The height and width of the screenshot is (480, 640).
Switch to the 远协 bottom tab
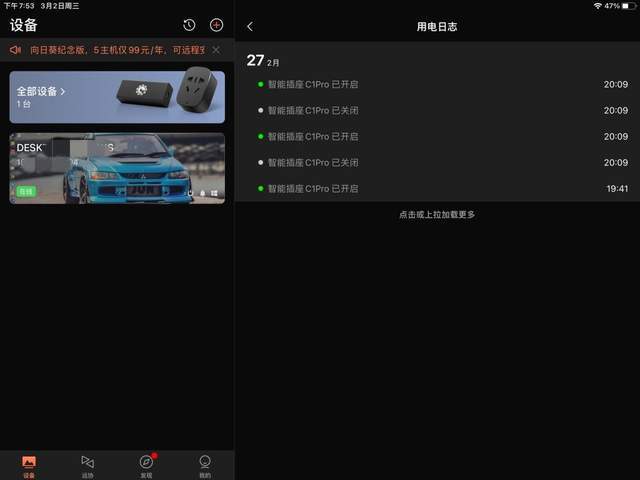pos(88,466)
